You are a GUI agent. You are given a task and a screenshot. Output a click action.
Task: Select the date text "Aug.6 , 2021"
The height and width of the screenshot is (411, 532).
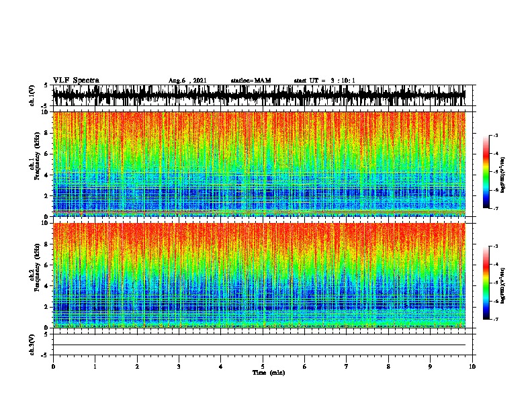pos(187,81)
